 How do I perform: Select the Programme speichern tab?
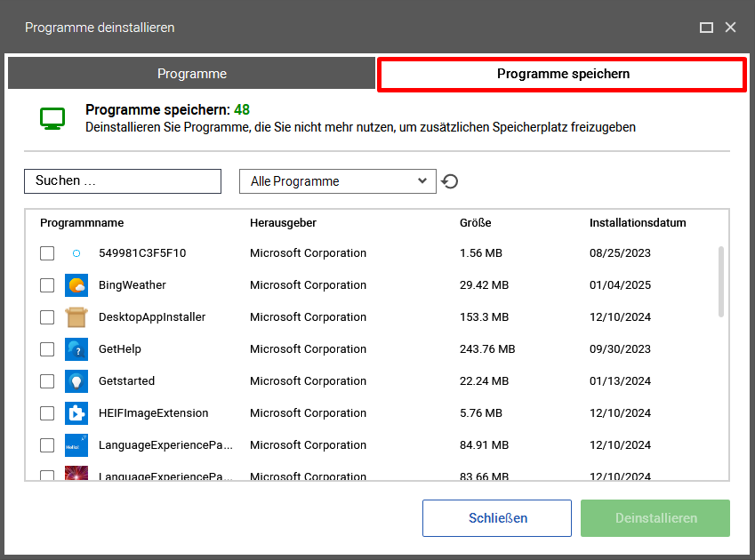[x=562, y=74]
